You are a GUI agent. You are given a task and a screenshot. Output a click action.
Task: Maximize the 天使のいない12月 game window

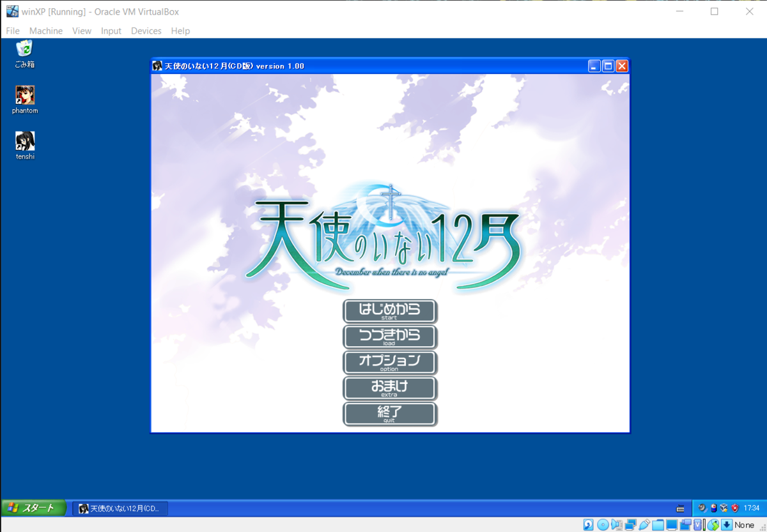(x=608, y=66)
